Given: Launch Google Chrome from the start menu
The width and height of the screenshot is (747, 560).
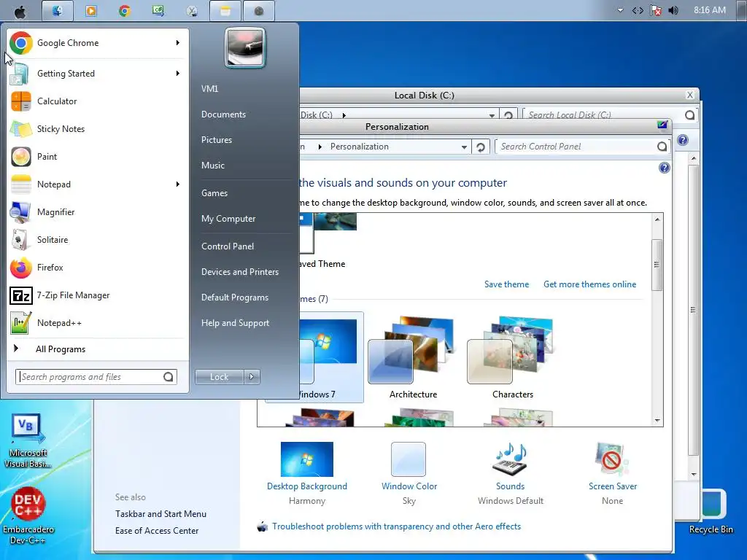Looking at the screenshot, I should (x=97, y=43).
